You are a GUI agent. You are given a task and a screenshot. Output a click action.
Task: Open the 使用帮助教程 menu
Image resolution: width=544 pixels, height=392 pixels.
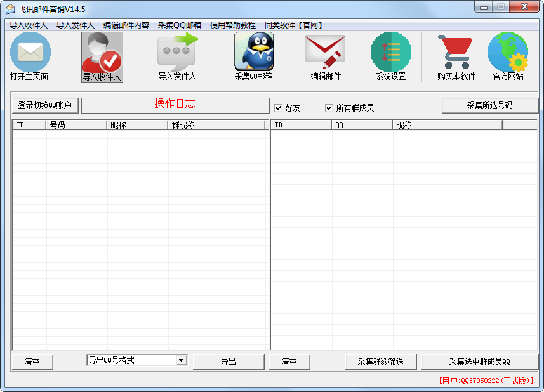tap(233, 25)
